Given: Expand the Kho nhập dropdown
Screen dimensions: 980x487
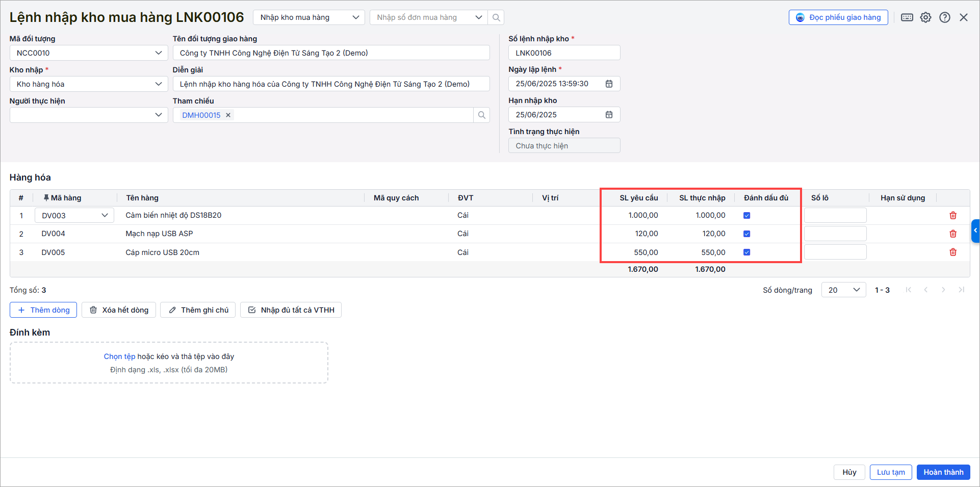Looking at the screenshot, I should pyautogui.click(x=158, y=84).
